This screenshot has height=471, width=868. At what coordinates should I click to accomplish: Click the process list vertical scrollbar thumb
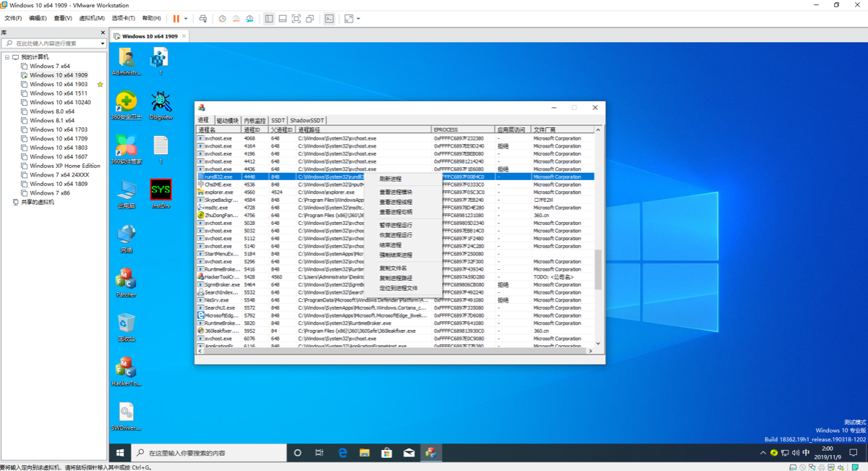pos(598,269)
